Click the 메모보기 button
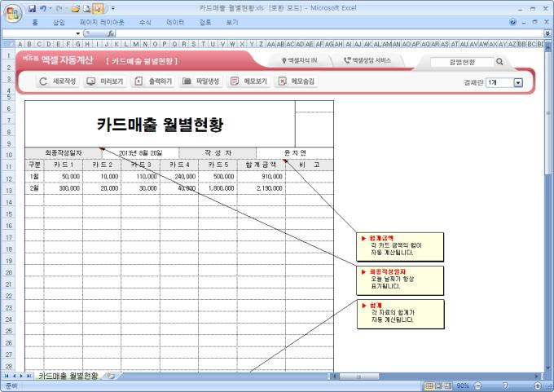The image size is (554, 392). [248, 81]
